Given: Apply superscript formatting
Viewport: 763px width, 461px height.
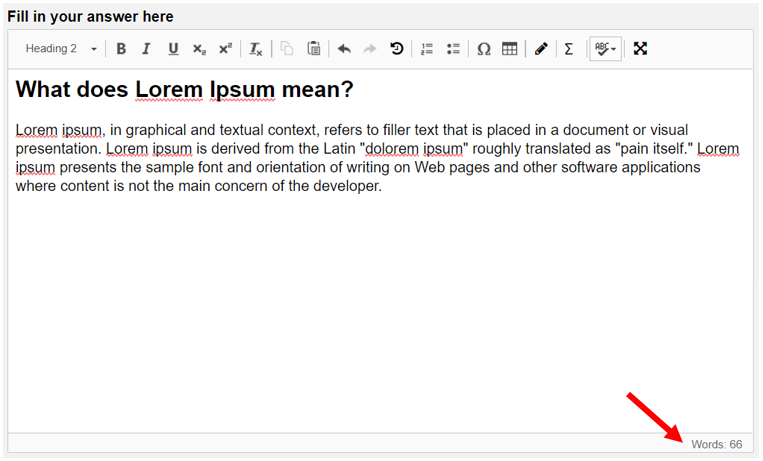Looking at the screenshot, I should [x=225, y=49].
